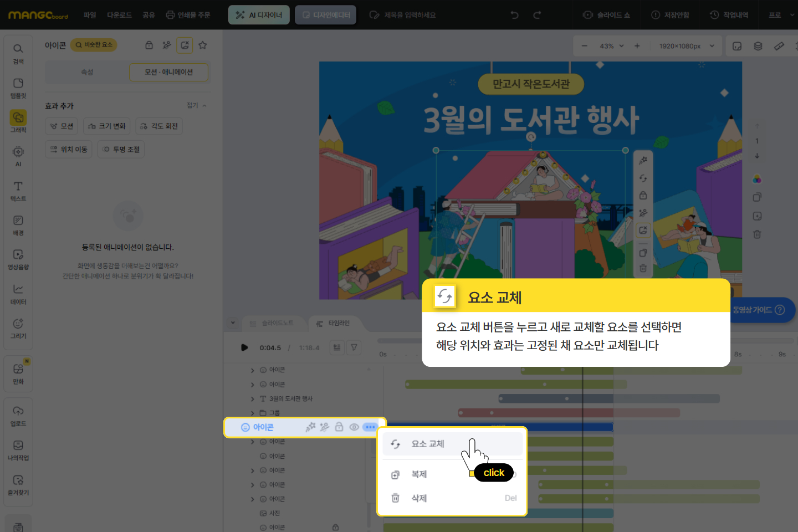
Task: Open the 텍스트 tool in left sidebar
Action: (x=18, y=190)
